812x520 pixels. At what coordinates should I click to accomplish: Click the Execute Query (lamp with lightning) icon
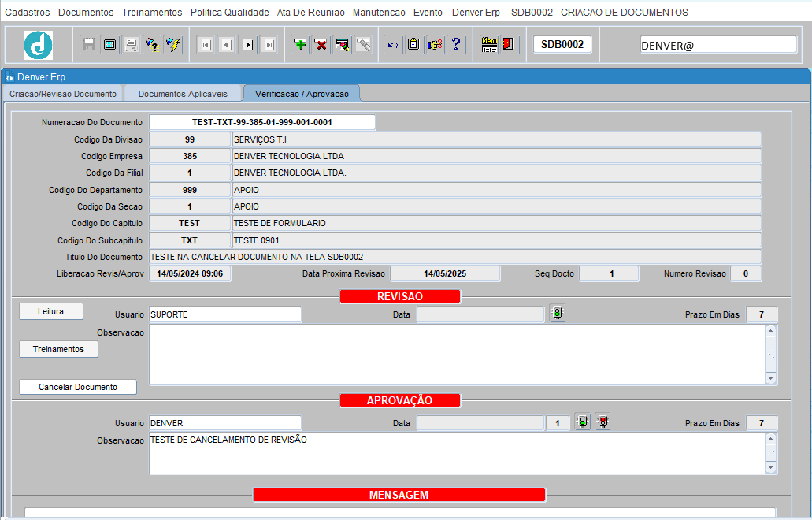[x=173, y=45]
